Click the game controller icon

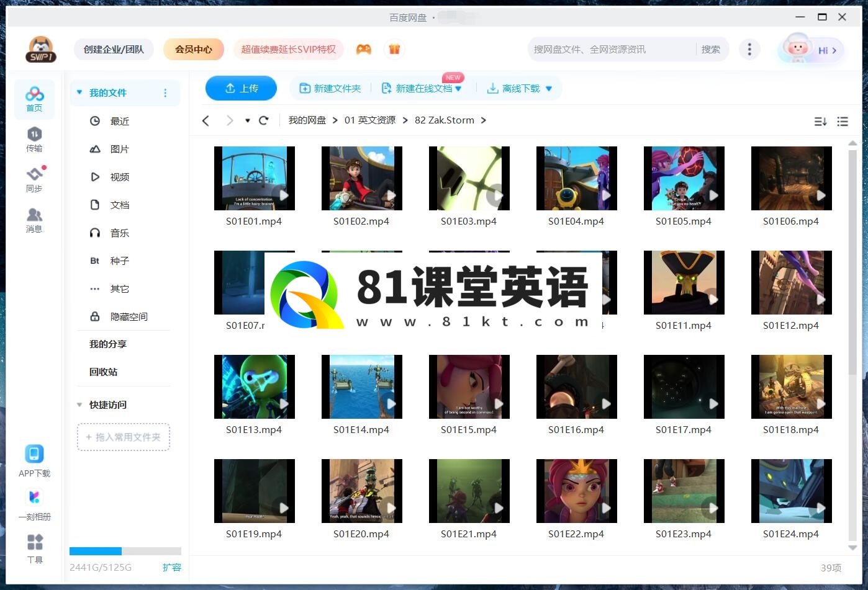coord(364,49)
